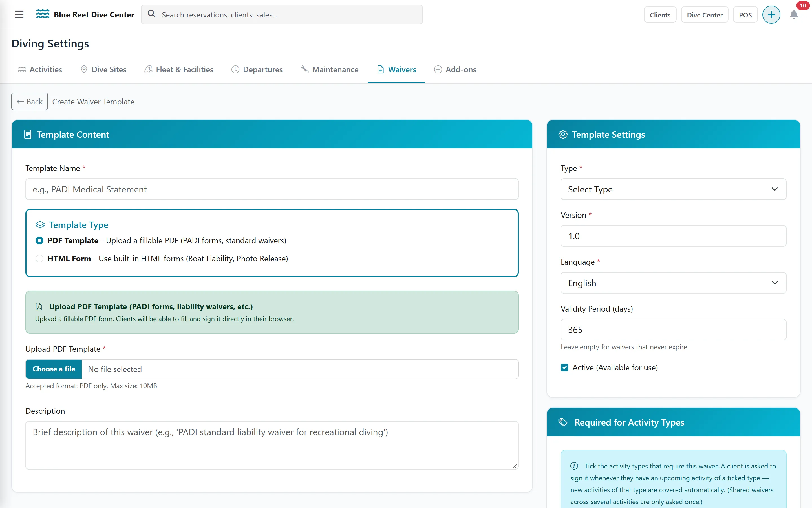Click the Description textarea resize handle
812x508 pixels.
(x=515, y=466)
